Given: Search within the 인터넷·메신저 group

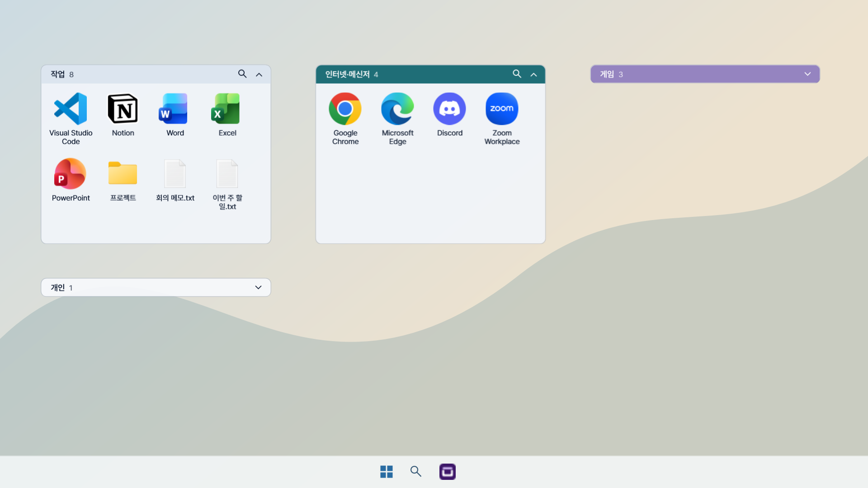Looking at the screenshot, I should (517, 74).
